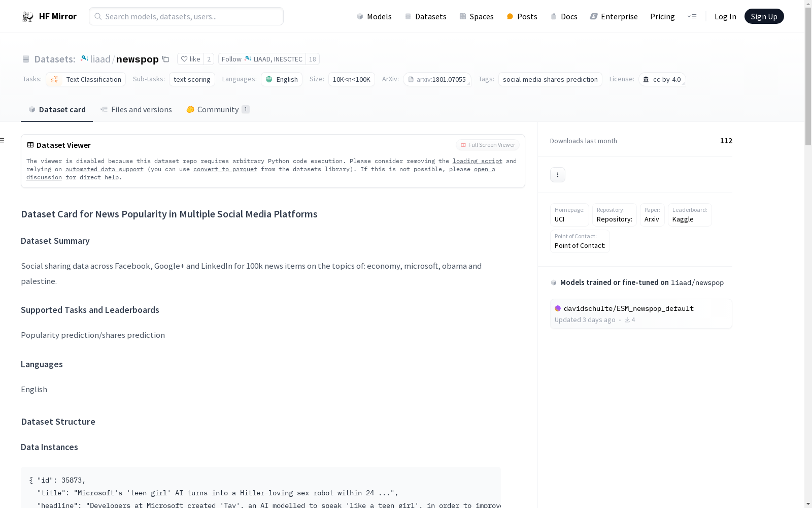Follow the loading script link
This screenshot has width=812, height=508.
(478, 161)
